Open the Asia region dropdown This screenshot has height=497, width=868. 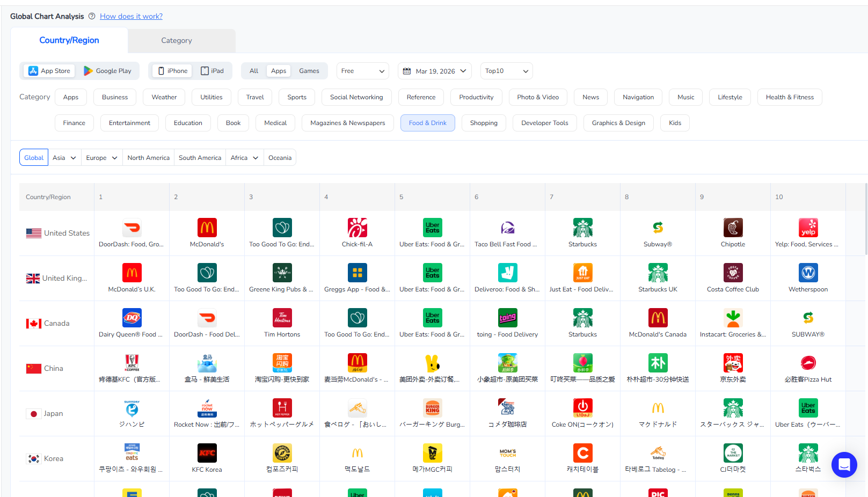(64, 157)
